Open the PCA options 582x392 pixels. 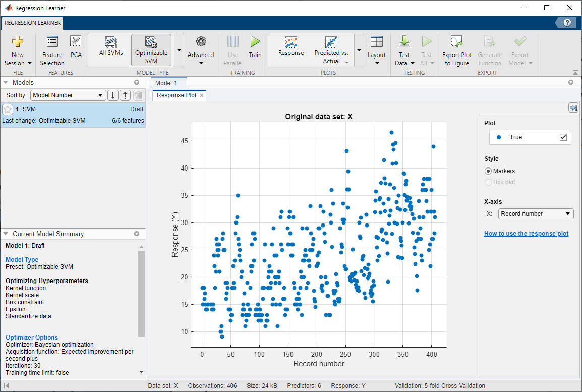pyautogui.click(x=76, y=47)
